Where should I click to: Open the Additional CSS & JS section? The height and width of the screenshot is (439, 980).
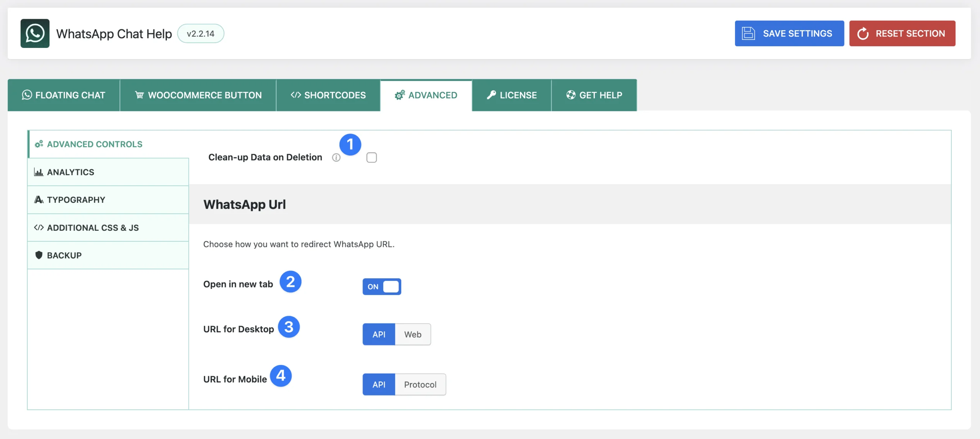pyautogui.click(x=108, y=228)
